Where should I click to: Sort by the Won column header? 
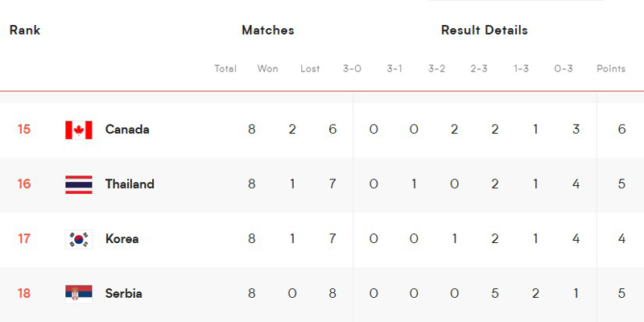[x=267, y=68]
